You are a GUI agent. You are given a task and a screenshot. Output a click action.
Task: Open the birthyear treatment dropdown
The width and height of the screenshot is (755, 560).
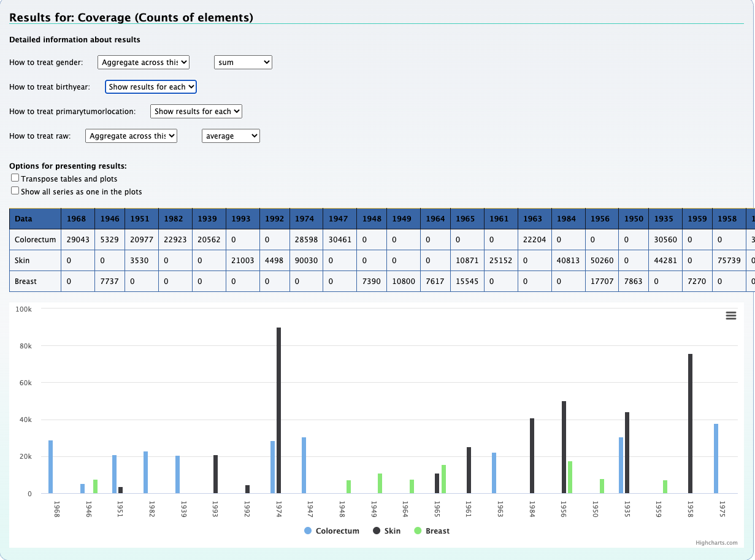coord(151,86)
